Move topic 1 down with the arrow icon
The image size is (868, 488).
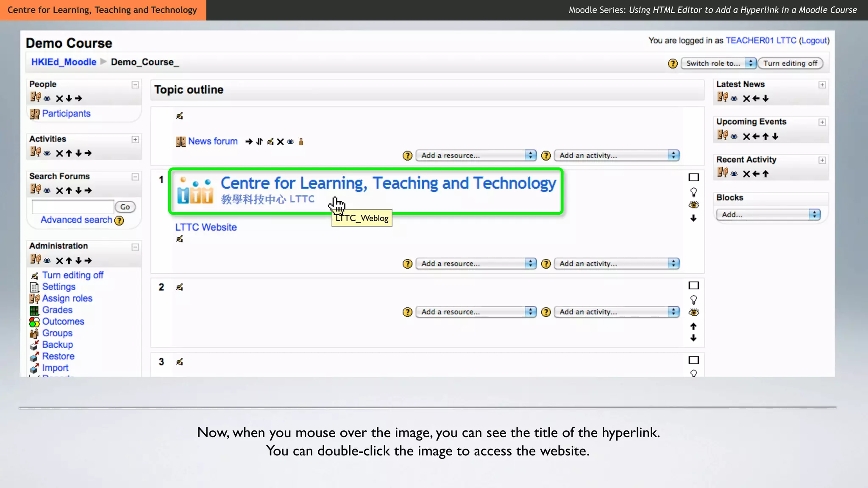click(693, 218)
